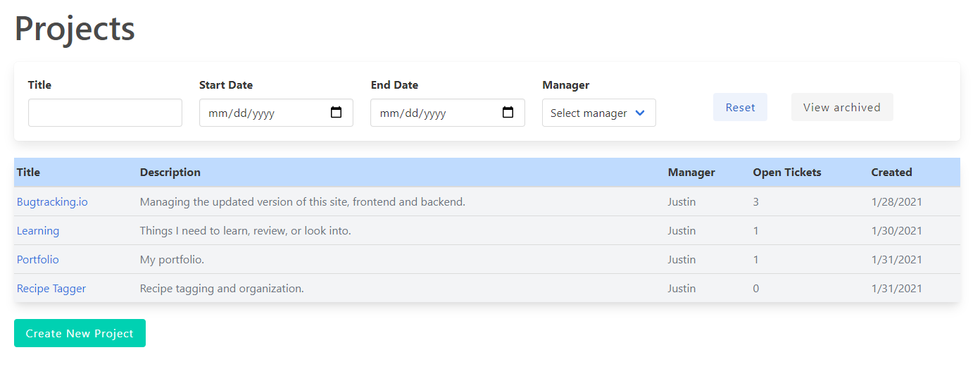980x369 pixels.
Task: Click the Recipe Tagger created date 1/31/2021
Action: [x=896, y=288]
